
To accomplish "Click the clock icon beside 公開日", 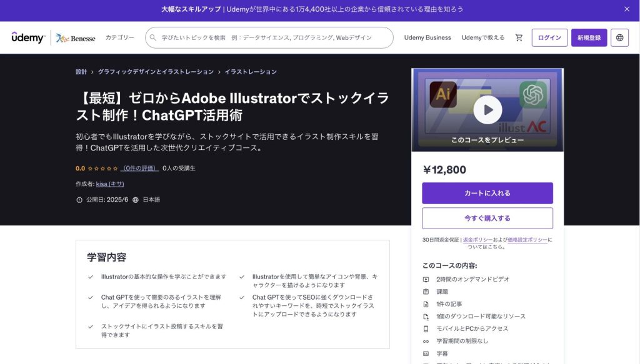I will tap(79, 200).
